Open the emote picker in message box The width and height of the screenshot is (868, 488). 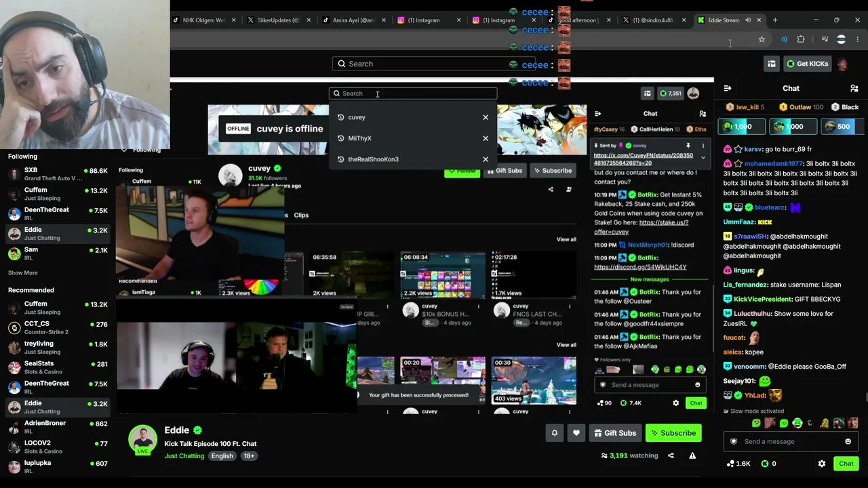848,441
